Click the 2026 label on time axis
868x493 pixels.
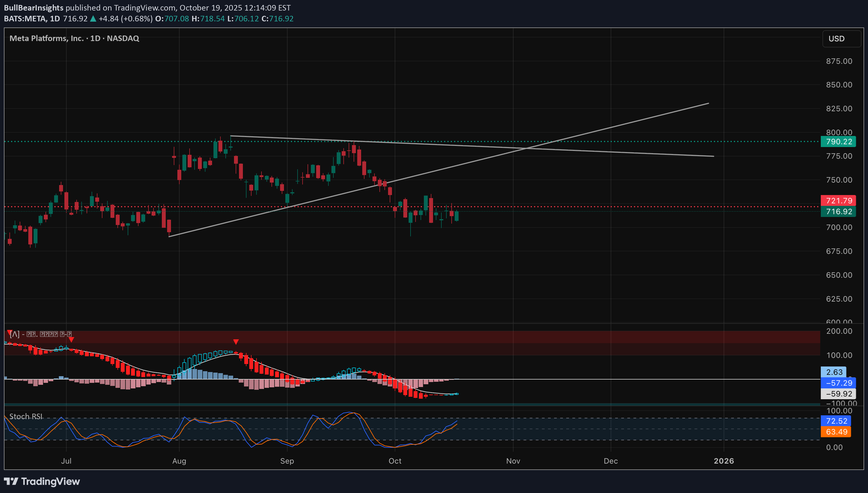pos(723,461)
